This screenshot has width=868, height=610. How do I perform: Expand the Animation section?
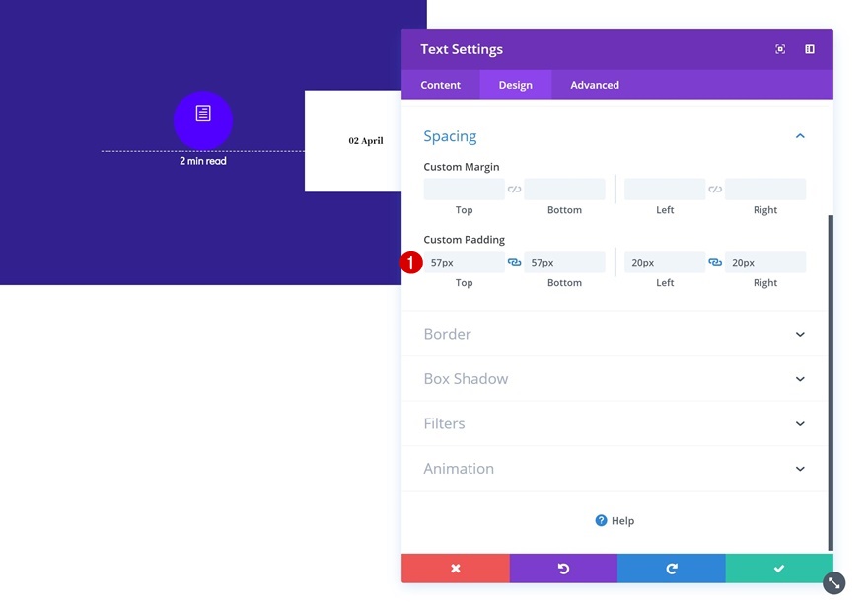point(800,468)
